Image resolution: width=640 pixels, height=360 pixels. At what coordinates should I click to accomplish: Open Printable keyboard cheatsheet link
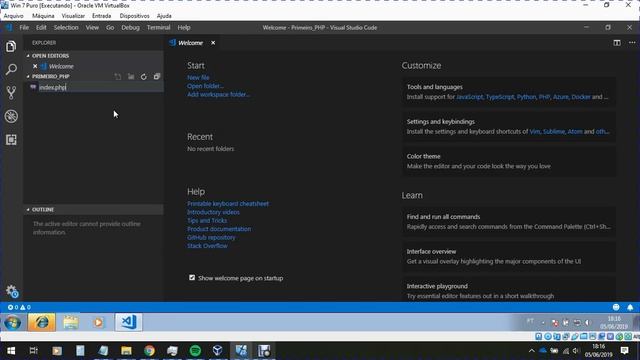228,203
